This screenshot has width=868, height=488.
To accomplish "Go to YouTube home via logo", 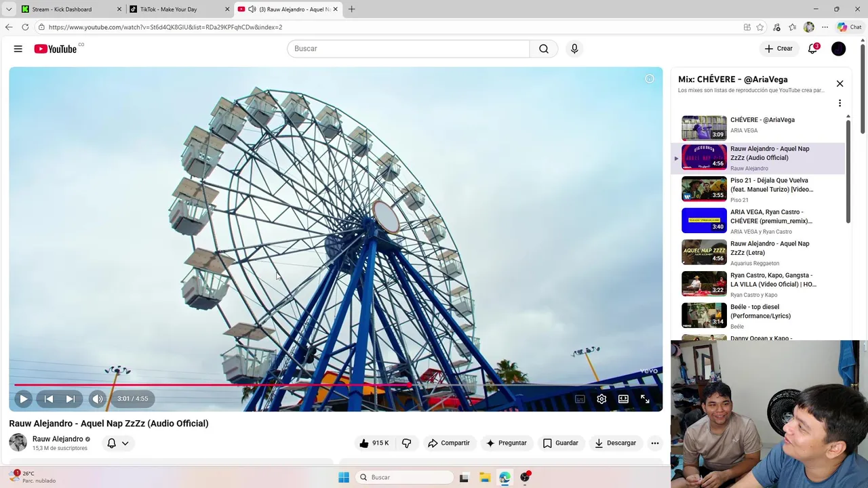I will coord(56,49).
